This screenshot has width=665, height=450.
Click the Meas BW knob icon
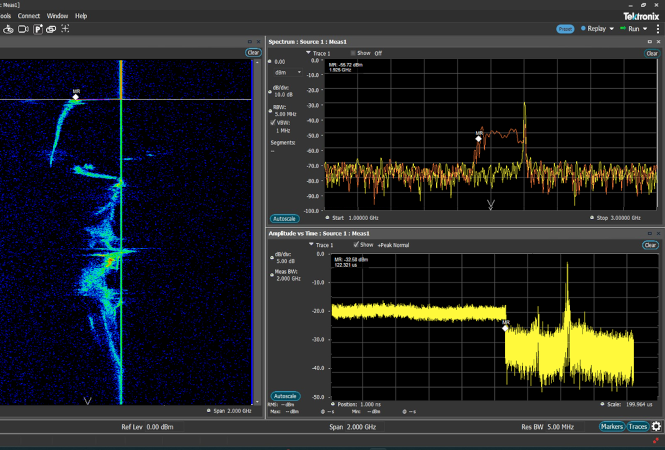pos(272,275)
